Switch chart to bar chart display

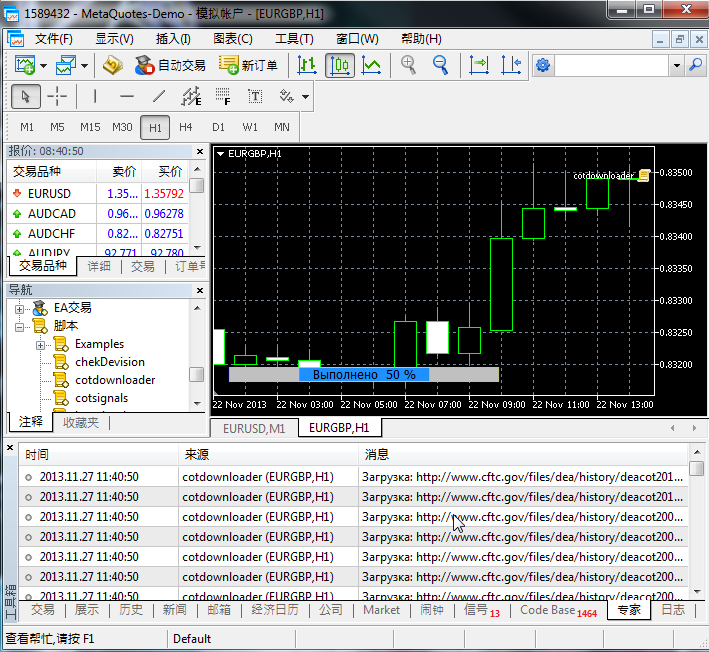(307, 65)
